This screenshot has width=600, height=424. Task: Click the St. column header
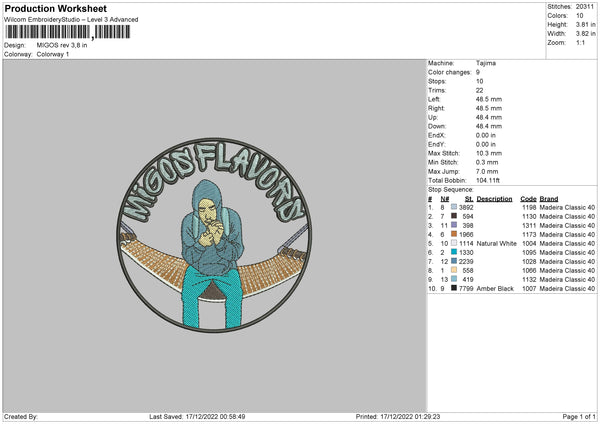click(469, 199)
